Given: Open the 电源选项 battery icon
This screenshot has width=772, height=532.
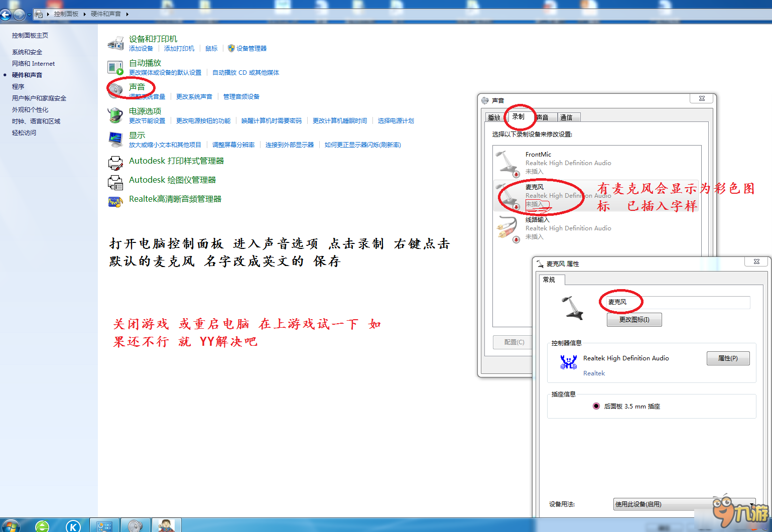Looking at the screenshot, I should click(115, 115).
